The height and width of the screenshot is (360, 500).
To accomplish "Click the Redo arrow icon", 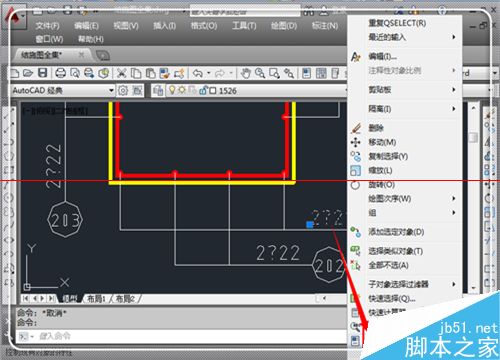I will click(220, 73).
